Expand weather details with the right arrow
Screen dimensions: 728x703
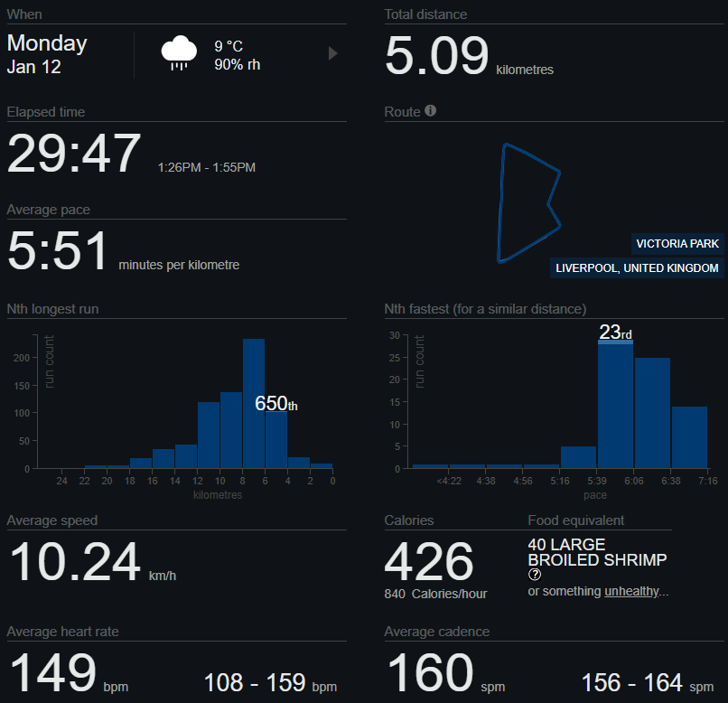click(332, 53)
